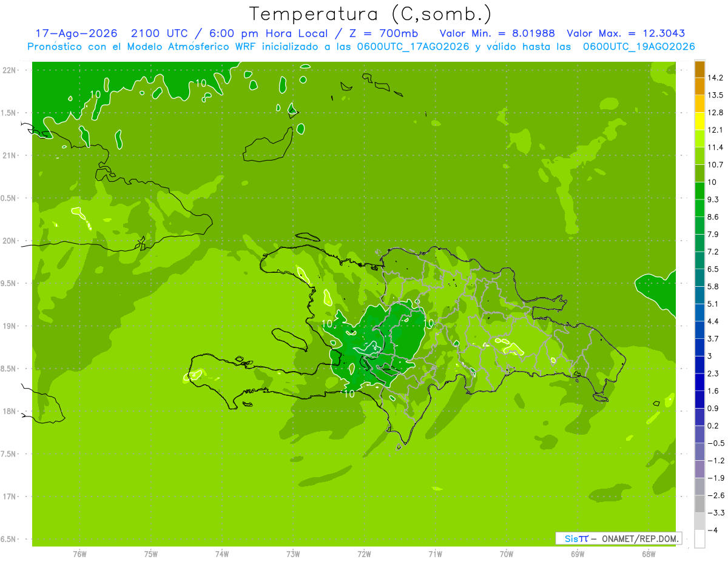728x562 pixels.
Task: Click the colorbar value "2.3"
Action: (x=714, y=373)
